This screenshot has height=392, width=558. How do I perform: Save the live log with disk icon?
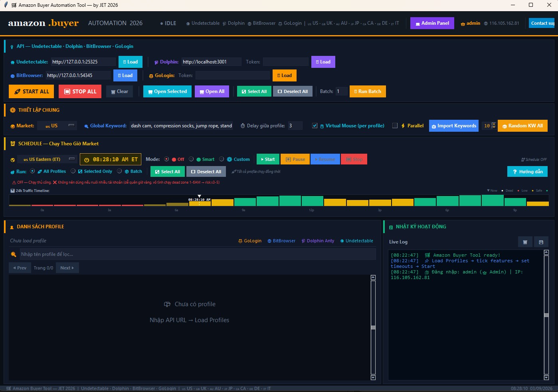541,242
